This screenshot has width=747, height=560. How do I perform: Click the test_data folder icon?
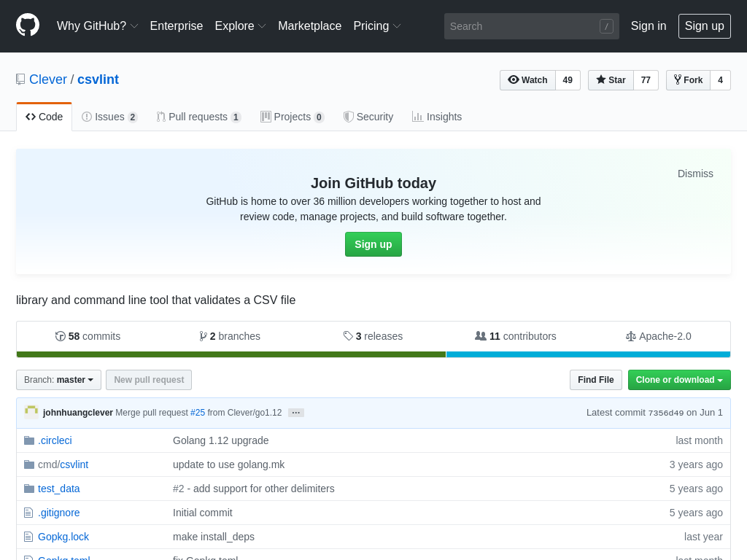point(29,489)
